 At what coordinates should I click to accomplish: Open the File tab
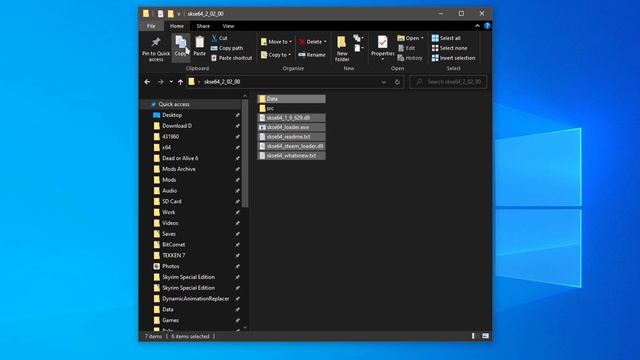[151, 26]
